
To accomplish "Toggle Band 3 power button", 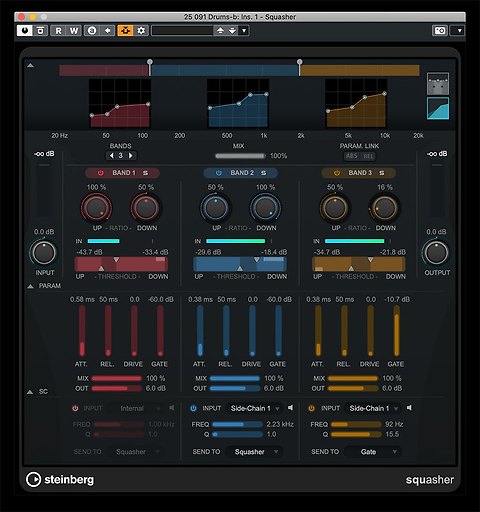I will point(337,173).
